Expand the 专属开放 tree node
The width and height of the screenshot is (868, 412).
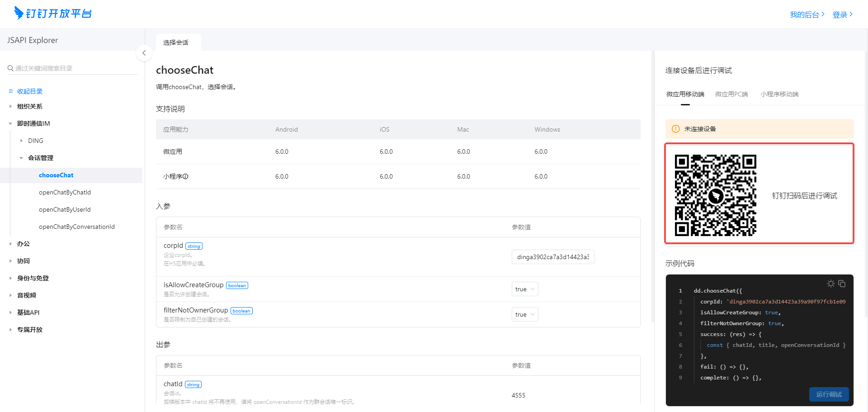click(11, 330)
